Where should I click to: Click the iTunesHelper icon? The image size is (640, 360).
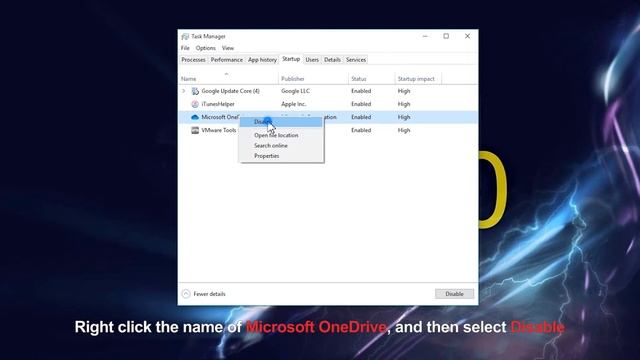click(x=195, y=104)
